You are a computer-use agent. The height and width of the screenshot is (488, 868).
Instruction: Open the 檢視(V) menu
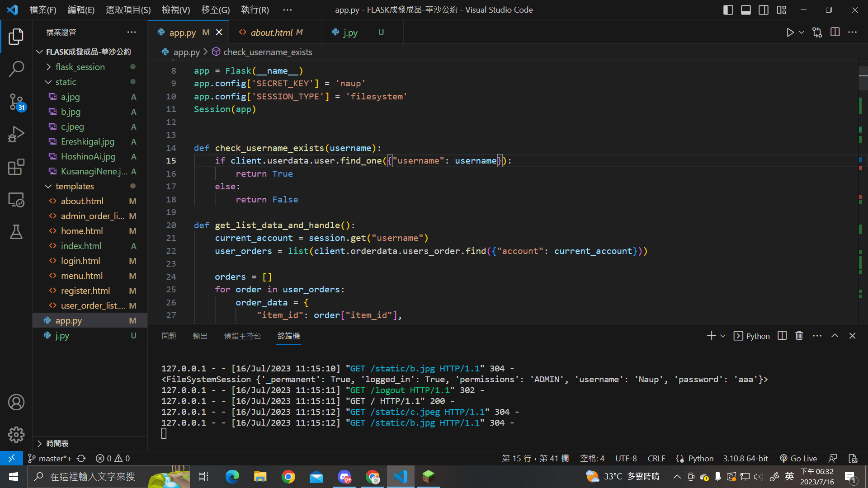176,10
